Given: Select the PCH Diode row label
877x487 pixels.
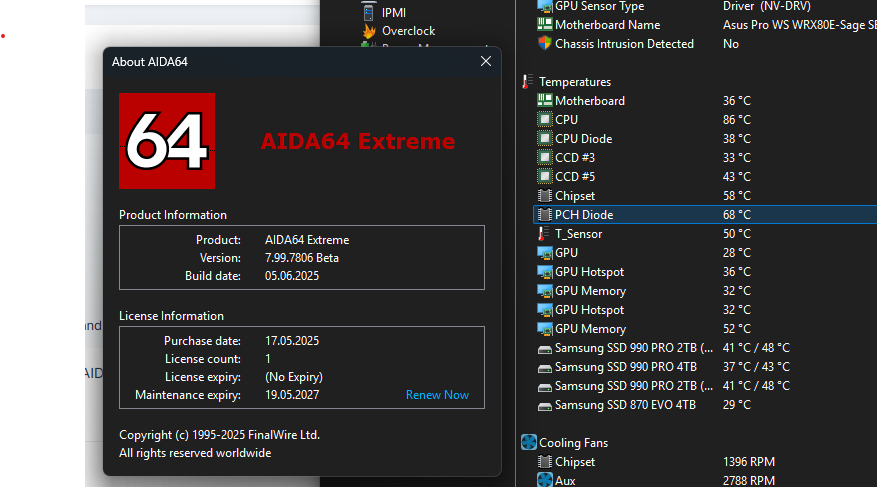Looking at the screenshot, I should (584, 215).
